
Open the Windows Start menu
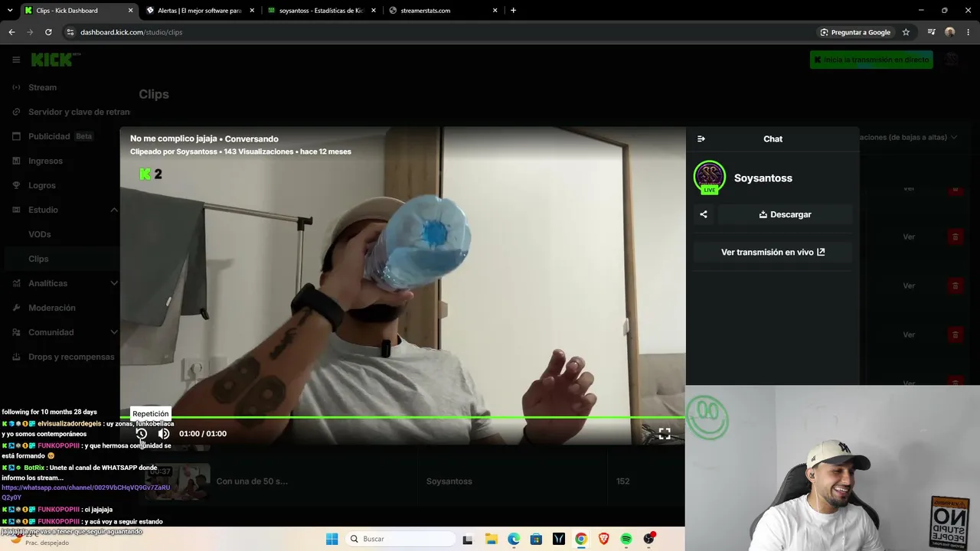332,539
